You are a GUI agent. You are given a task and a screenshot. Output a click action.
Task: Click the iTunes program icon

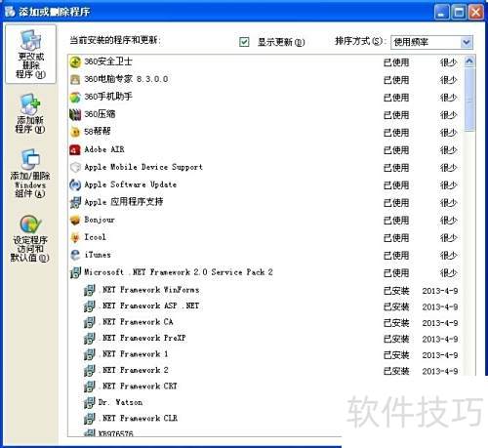[75, 255]
